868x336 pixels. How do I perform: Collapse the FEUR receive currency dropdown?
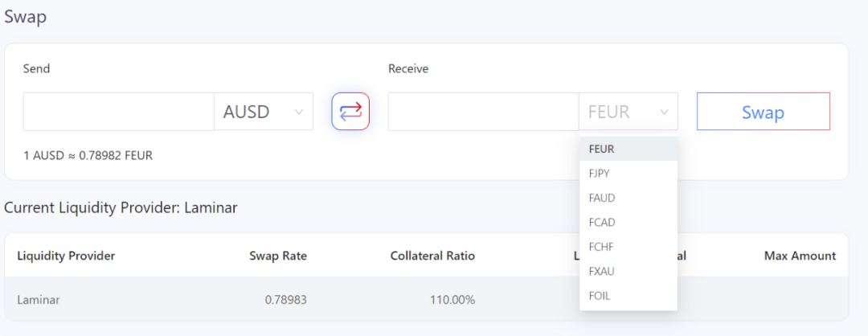pyautogui.click(x=628, y=112)
